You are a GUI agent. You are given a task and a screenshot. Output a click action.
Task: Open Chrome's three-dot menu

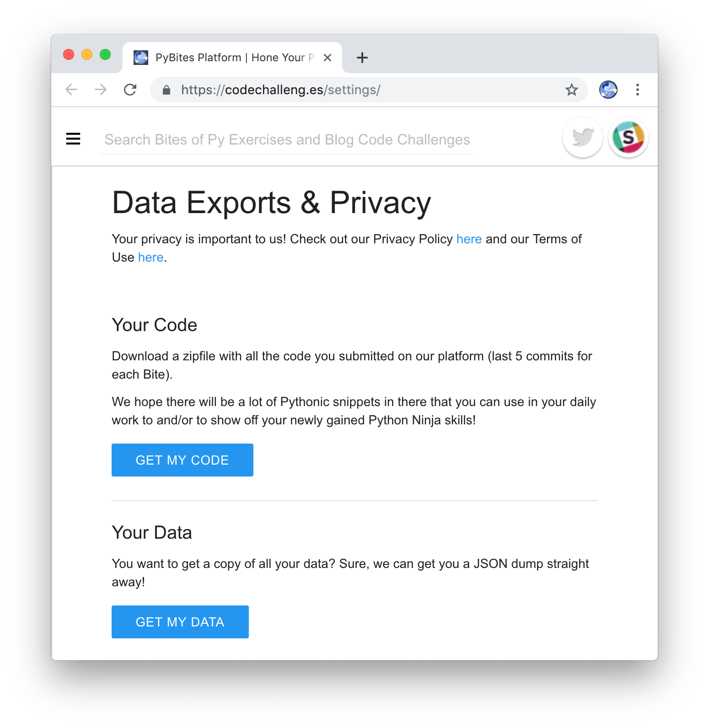637,90
